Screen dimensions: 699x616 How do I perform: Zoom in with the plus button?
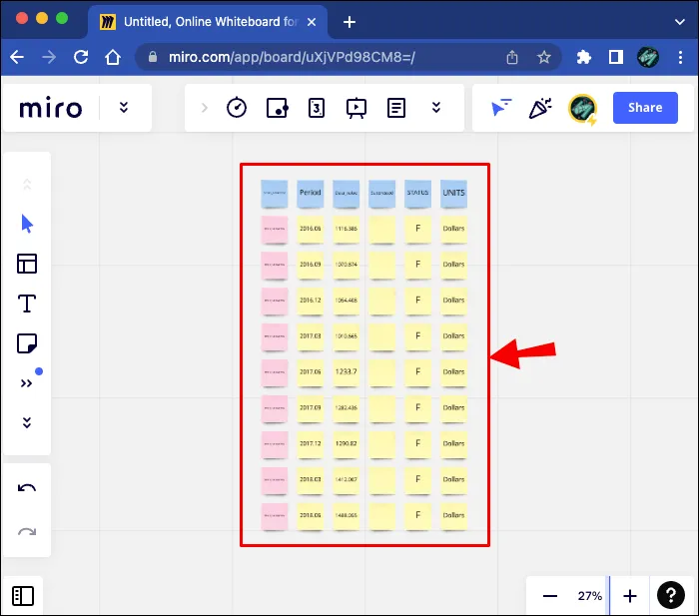630,596
